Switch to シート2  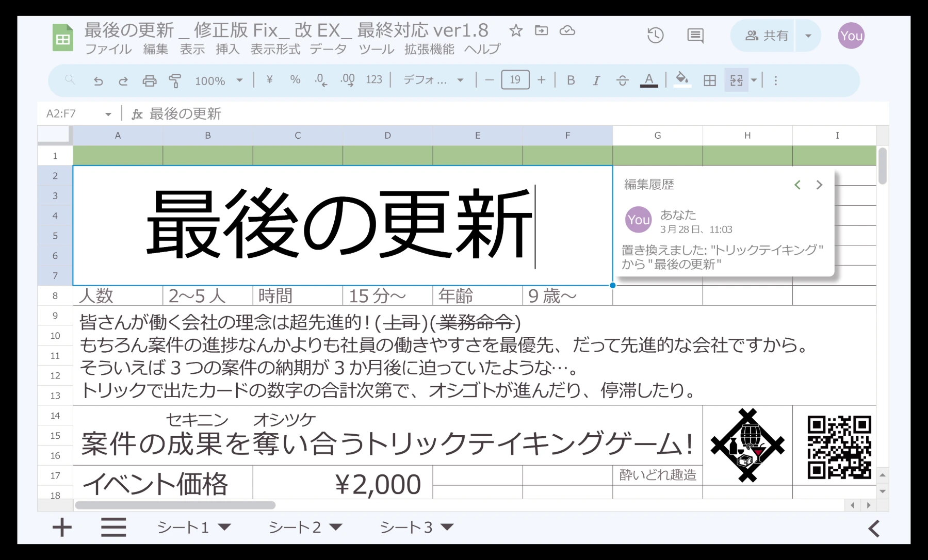295,527
